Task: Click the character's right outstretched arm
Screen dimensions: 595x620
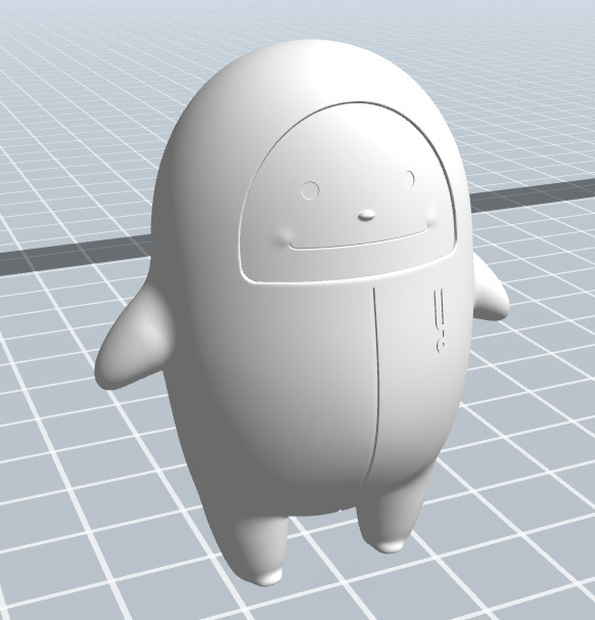Action: [x=489, y=291]
